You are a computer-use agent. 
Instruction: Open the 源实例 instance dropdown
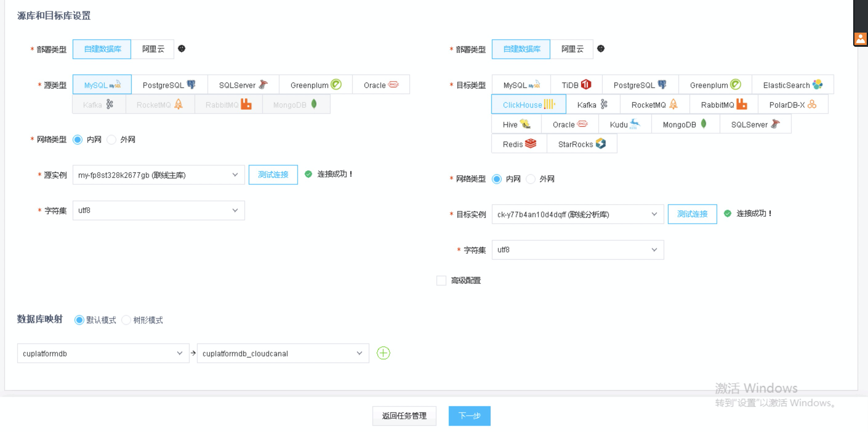(159, 175)
